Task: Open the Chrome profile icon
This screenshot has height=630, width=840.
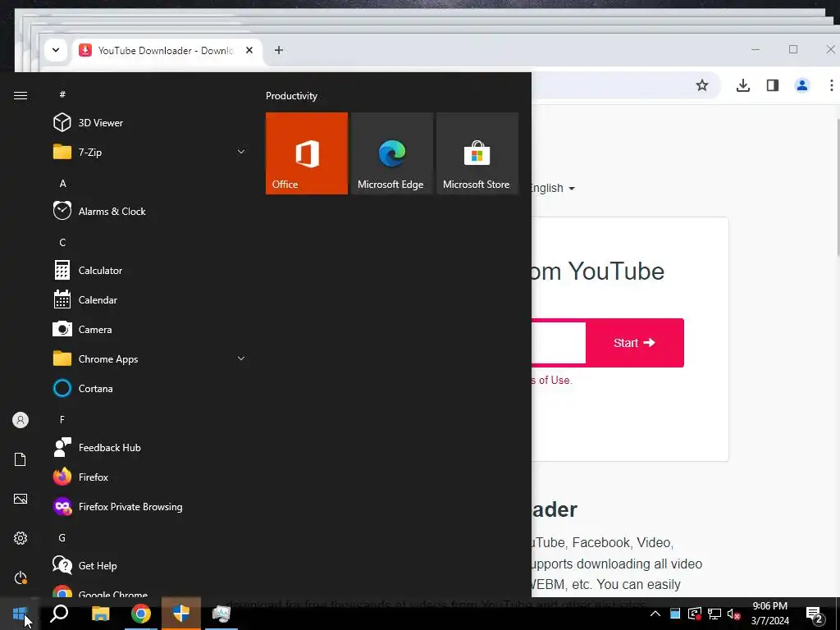Action: click(x=802, y=85)
